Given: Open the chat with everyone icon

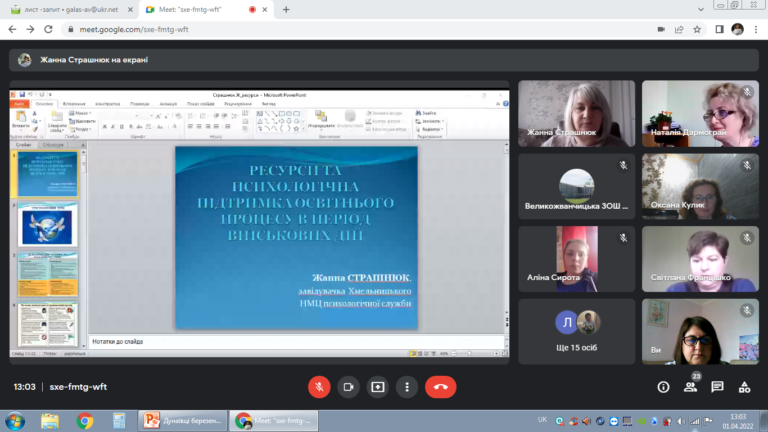Looking at the screenshot, I should tap(718, 387).
